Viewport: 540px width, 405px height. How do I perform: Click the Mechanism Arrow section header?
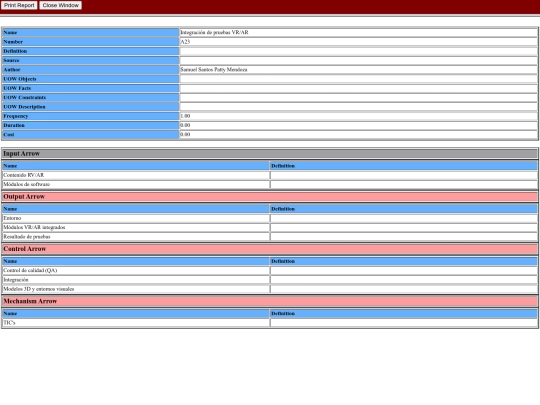click(270, 301)
